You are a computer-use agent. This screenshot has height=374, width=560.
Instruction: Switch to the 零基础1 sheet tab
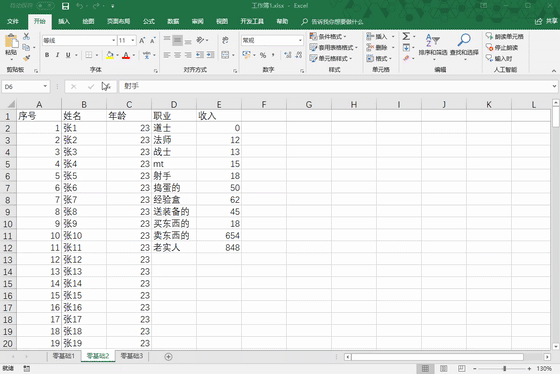click(64, 356)
